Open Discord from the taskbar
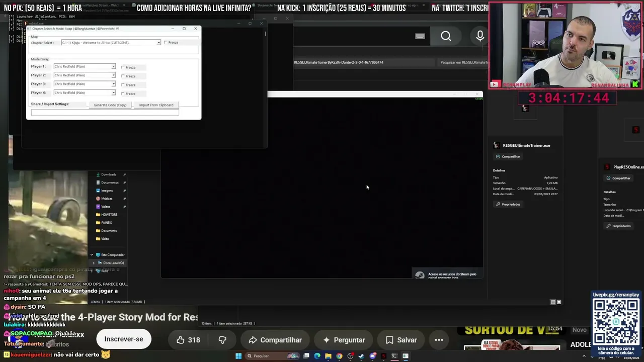Screen dimensions: 644x362 click(x=372, y=356)
